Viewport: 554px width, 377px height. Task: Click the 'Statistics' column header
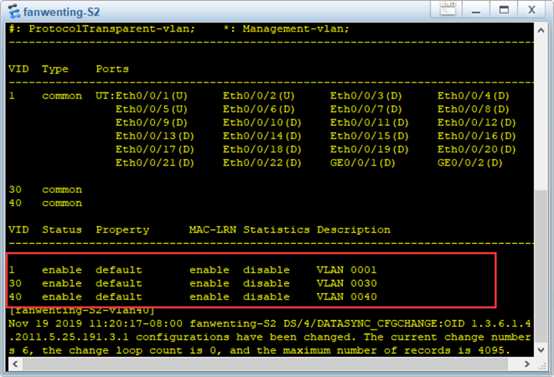tap(276, 230)
